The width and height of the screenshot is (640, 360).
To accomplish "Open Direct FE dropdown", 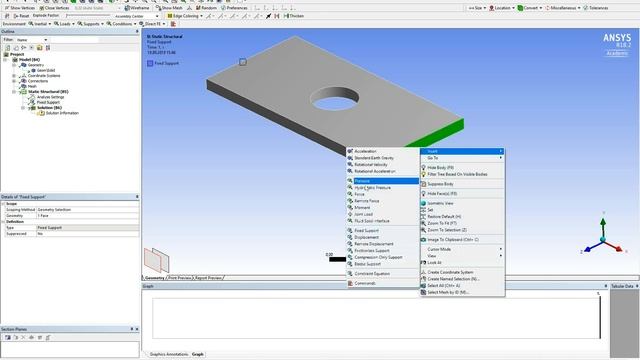I will click(152, 24).
